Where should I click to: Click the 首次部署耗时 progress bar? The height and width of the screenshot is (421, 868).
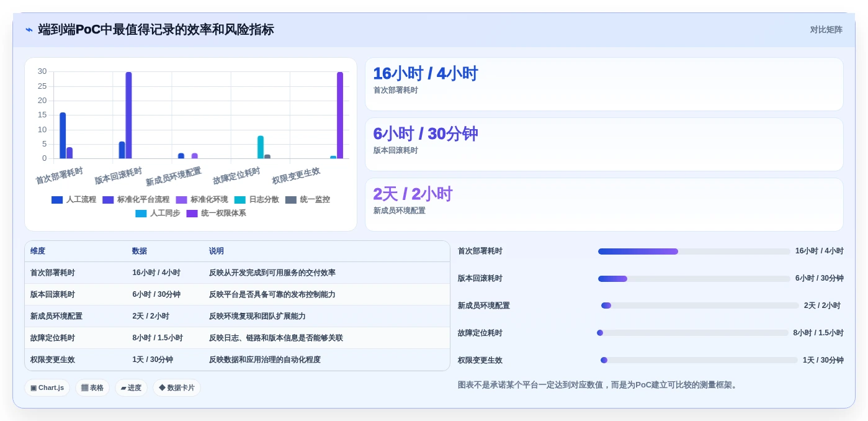(694, 251)
